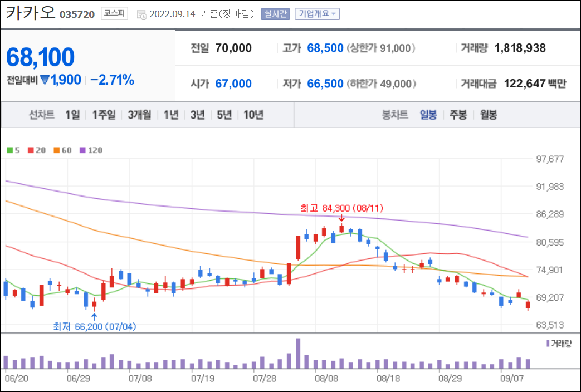Click the purple 120-day moving average legend
581x392 pixels.
pos(91,150)
